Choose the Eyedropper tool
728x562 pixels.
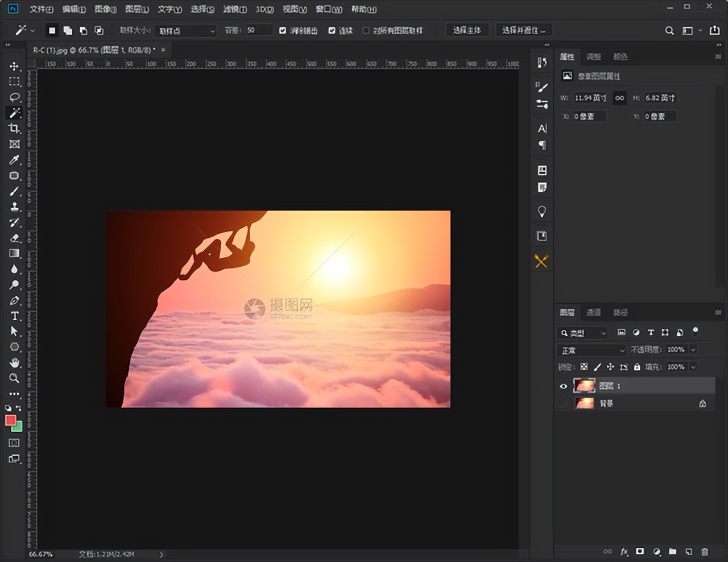pos(14,160)
